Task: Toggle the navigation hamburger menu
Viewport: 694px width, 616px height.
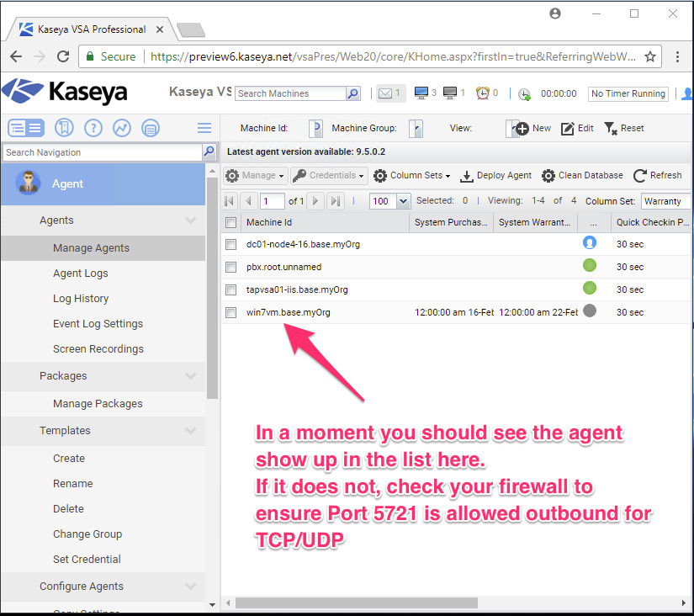Action: click(204, 128)
